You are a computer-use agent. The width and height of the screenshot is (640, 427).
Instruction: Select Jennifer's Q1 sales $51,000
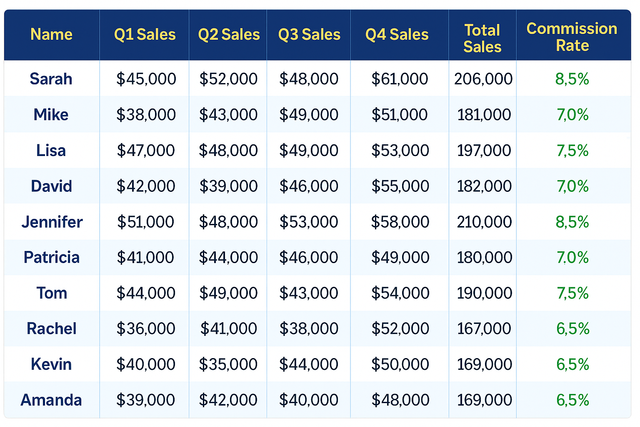click(145, 222)
